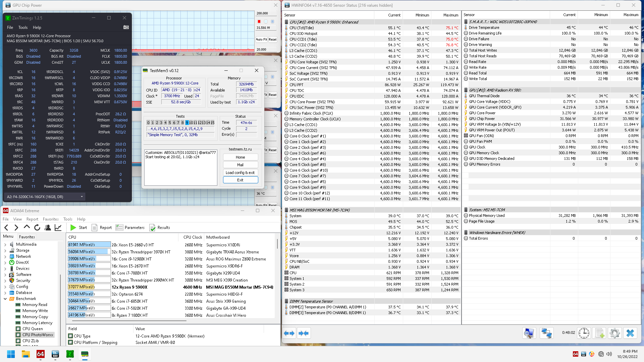Open File Explorer from taskbar
This screenshot has width=644, height=362.
tap(26, 354)
